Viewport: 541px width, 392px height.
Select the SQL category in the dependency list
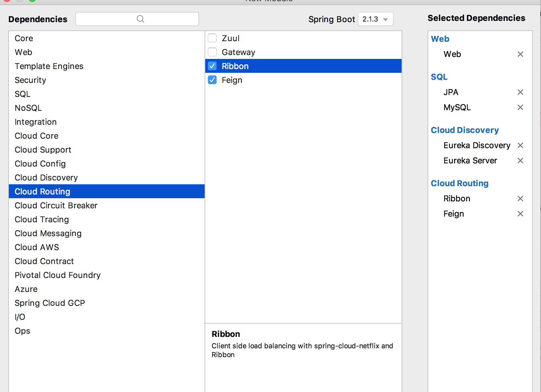107,94
